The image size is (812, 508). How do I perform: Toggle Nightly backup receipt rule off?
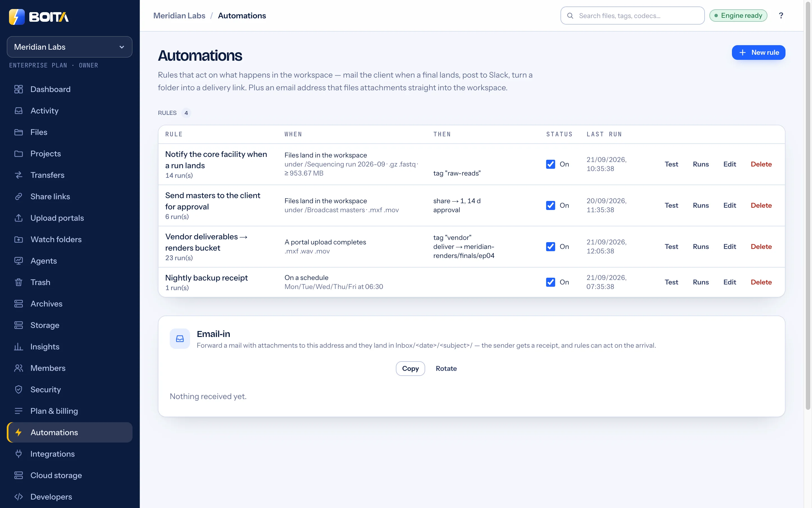tap(550, 282)
